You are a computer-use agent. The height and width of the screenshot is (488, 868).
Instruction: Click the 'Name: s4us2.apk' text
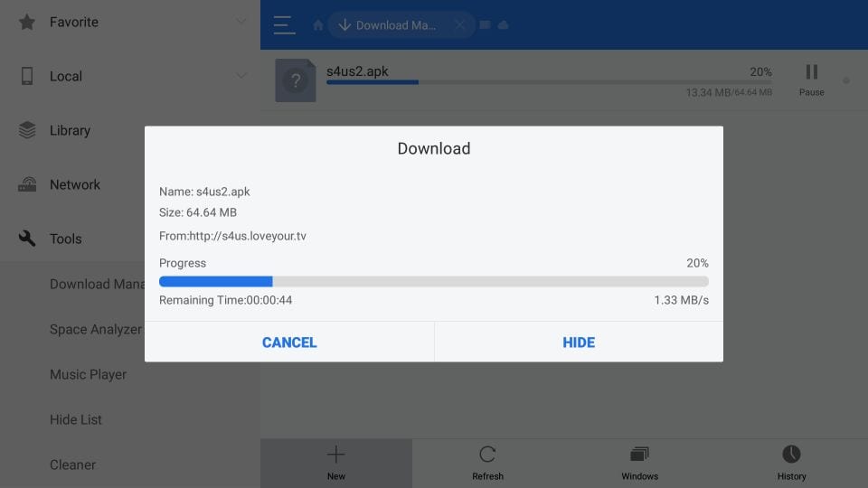(x=204, y=192)
